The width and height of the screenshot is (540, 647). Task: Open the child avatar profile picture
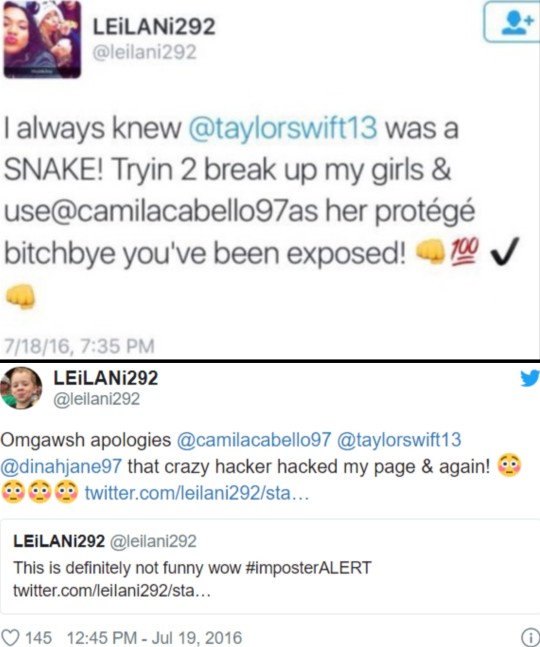pyautogui.click(x=21, y=388)
